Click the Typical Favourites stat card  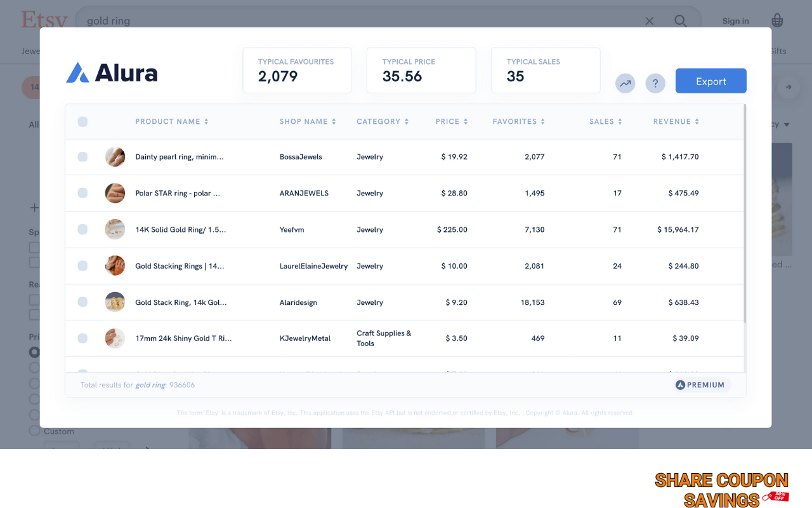pos(297,70)
